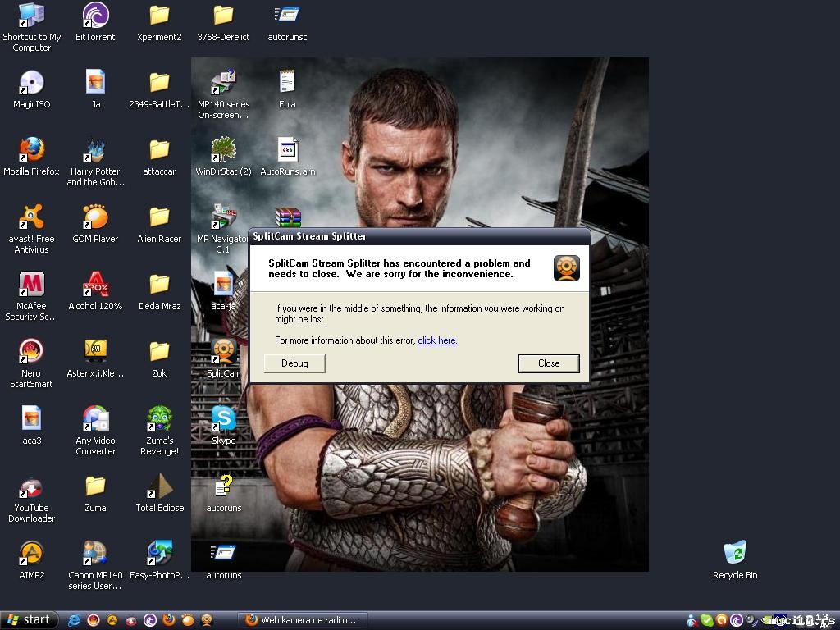Launch Internet Explorer from quick launch
Image resolution: width=840 pixels, height=630 pixels.
click(74, 620)
